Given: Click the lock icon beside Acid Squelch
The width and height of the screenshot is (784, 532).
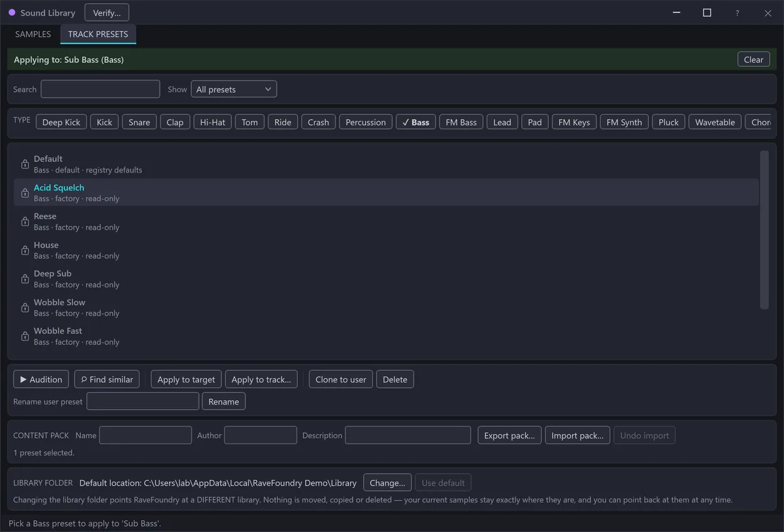Looking at the screenshot, I should (25, 193).
